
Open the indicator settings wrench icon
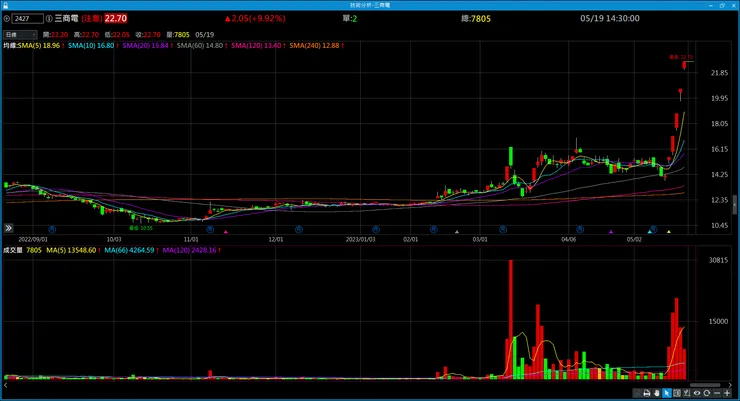click(687, 393)
